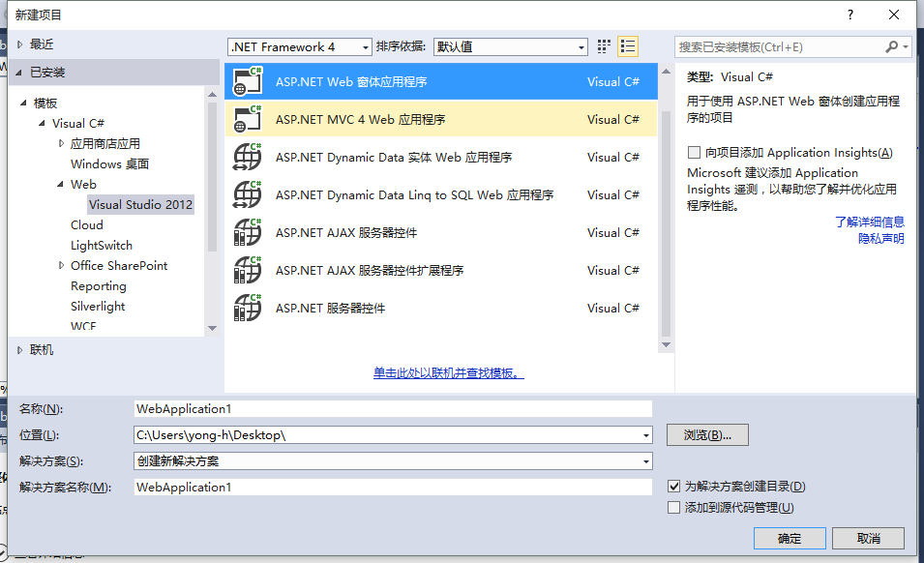Expand the 应用商店应用 node
This screenshot has height=563, width=924.
coord(61,144)
